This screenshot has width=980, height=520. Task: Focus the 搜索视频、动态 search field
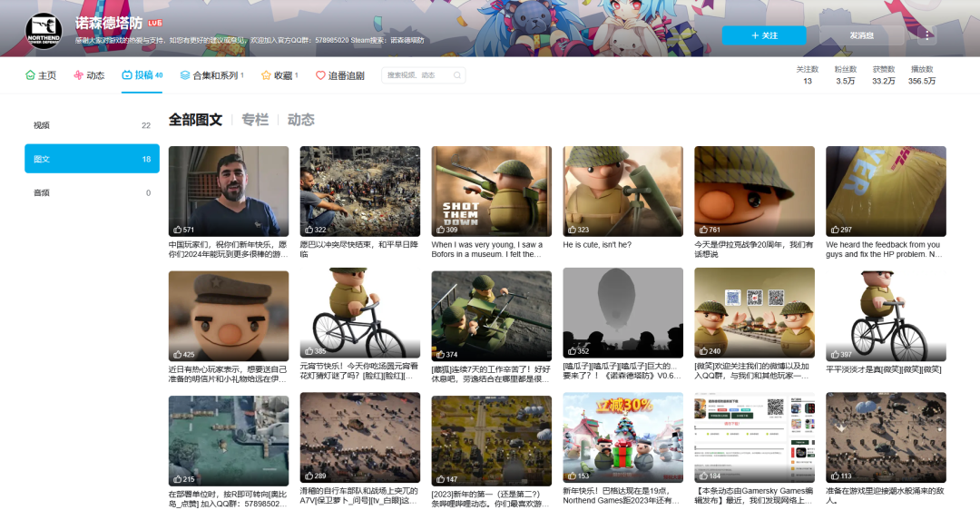click(x=424, y=75)
